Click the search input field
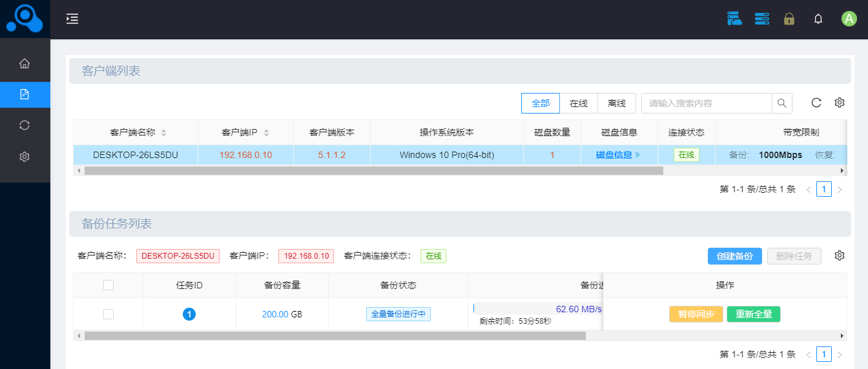This screenshot has height=369, width=868. pos(707,103)
